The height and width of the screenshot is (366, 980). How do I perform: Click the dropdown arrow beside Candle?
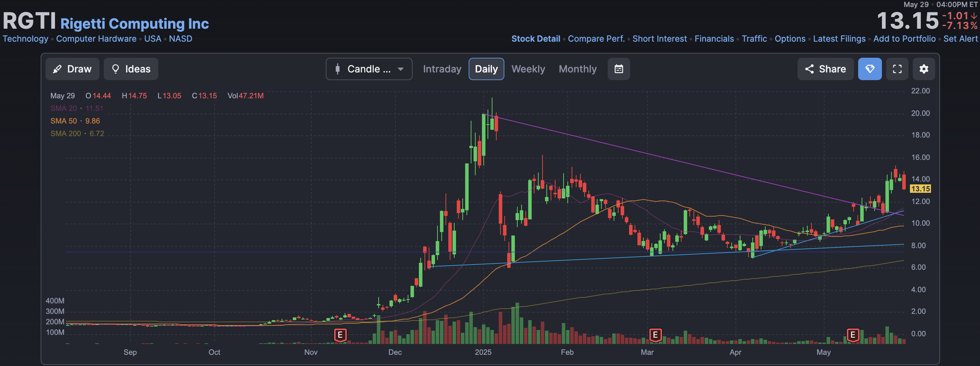pyautogui.click(x=401, y=69)
